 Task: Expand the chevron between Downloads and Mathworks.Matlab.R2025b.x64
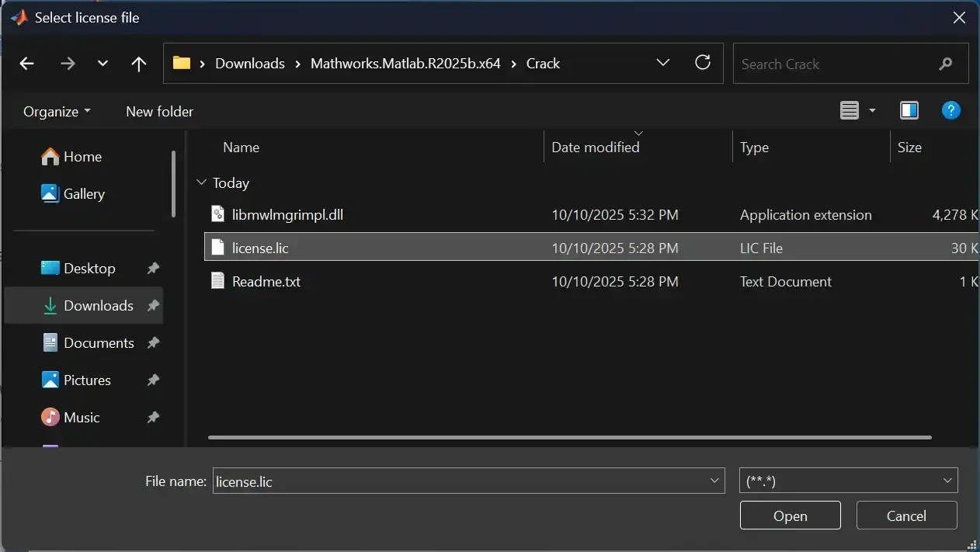point(298,64)
